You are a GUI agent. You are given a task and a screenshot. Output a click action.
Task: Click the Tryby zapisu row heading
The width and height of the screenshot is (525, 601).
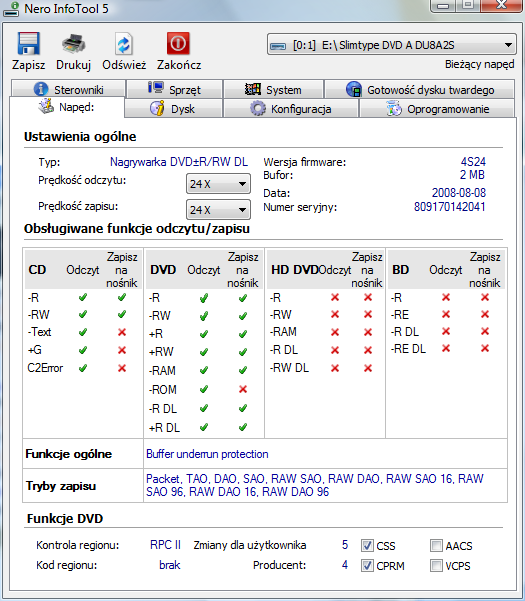coord(61,486)
